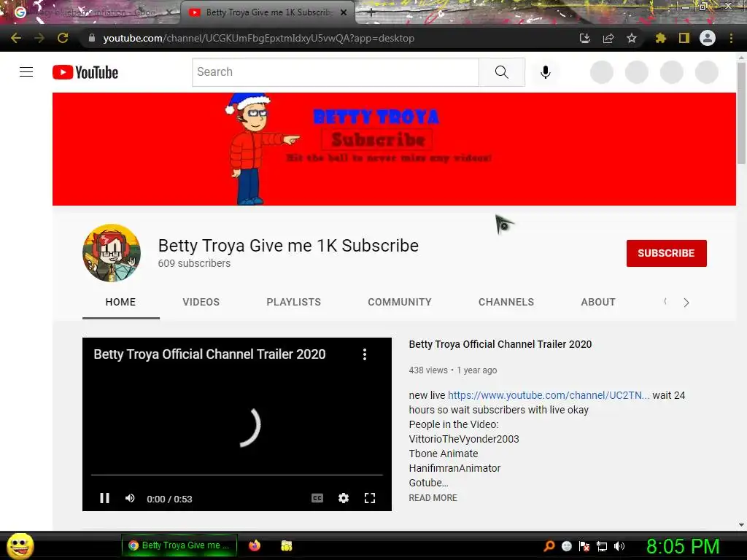This screenshot has width=747, height=560.
Task: Toggle the browser side panel icon
Action: click(x=684, y=38)
